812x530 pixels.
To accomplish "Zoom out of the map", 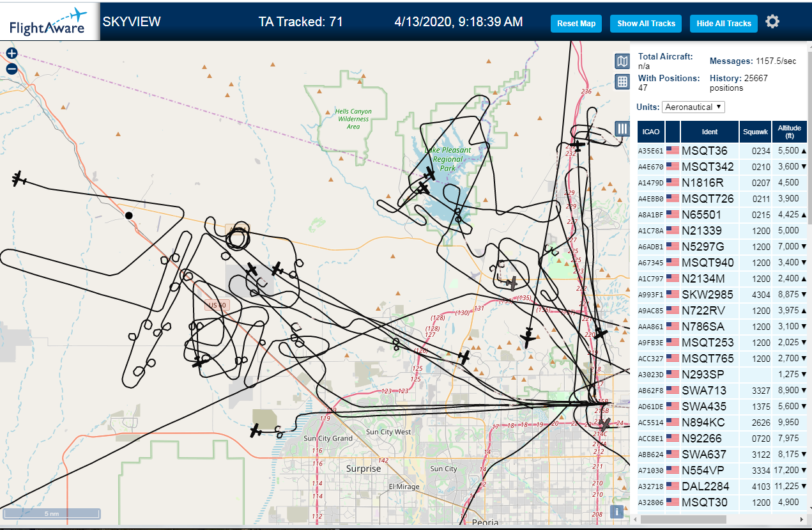I will point(11,69).
